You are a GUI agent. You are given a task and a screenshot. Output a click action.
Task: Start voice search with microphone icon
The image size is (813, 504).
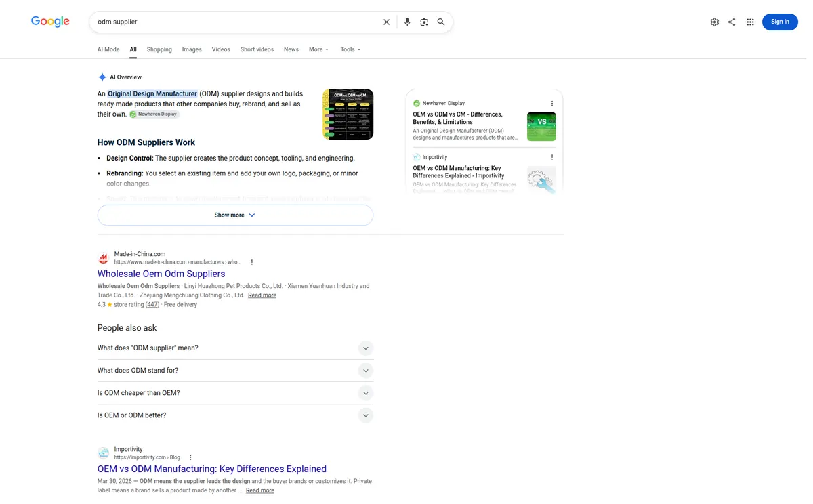[x=407, y=22]
